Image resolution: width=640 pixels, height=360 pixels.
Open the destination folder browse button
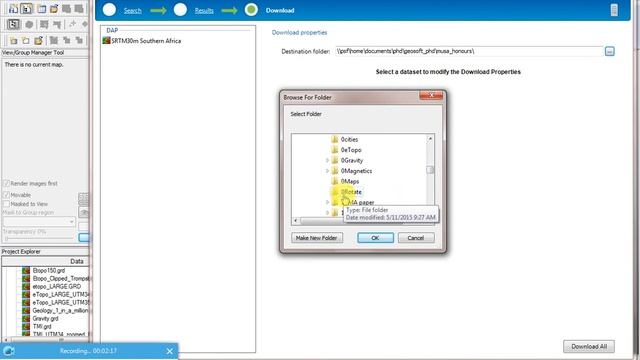[609, 51]
